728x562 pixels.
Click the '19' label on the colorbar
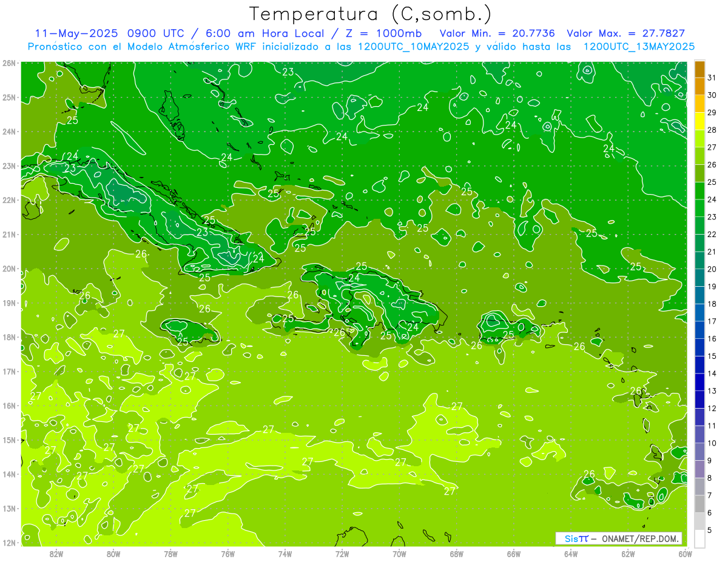pos(712,286)
